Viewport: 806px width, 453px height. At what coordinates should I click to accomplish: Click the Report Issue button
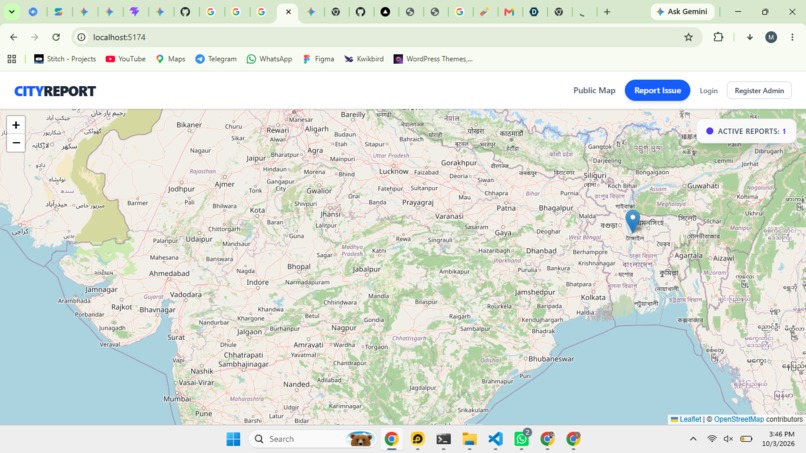coord(657,90)
